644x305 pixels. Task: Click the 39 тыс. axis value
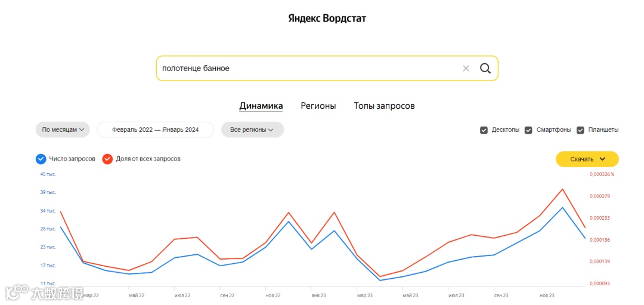click(48, 192)
